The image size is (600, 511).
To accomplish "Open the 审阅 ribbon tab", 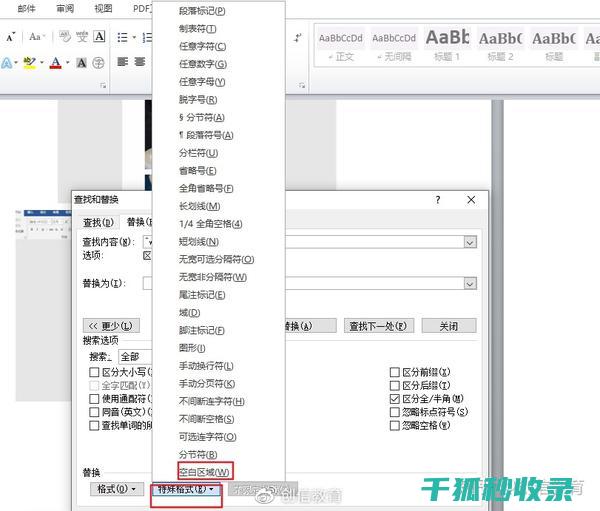I will tap(65, 8).
